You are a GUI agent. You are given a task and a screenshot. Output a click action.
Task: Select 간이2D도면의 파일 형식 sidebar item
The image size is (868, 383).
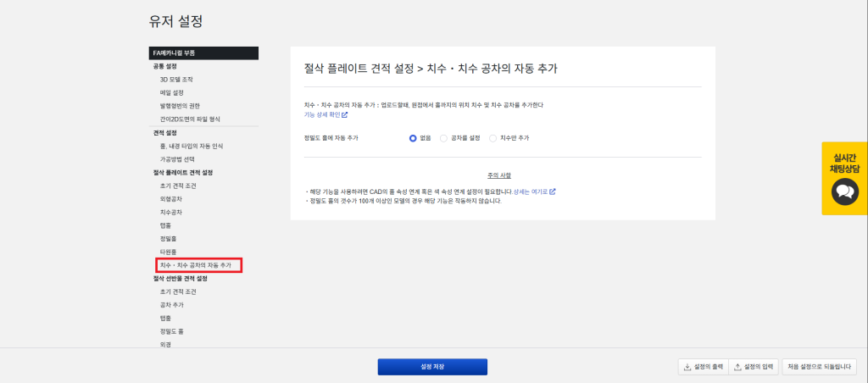[x=190, y=119]
